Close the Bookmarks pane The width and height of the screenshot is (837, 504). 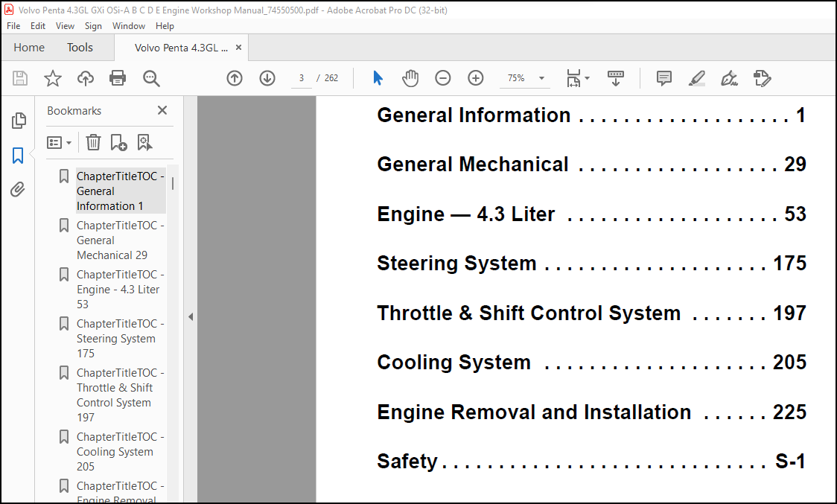(162, 110)
